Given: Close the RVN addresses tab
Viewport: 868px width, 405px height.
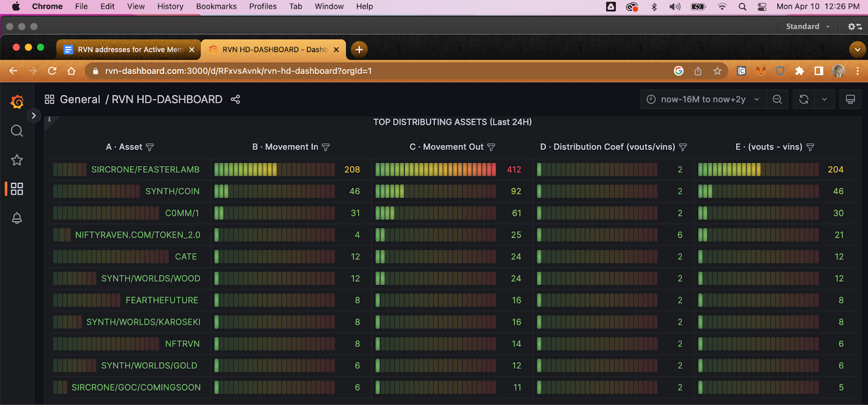Looking at the screenshot, I should click(192, 49).
